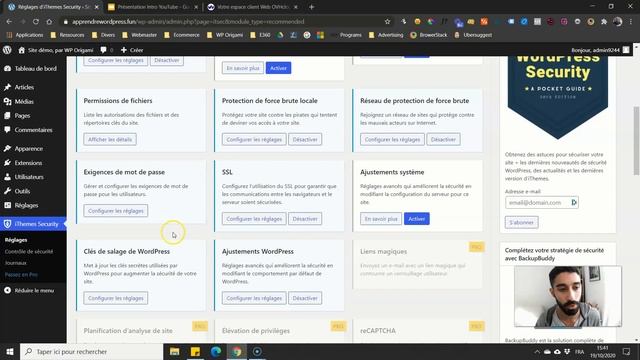Collapse the sidebar with Réduire le menu
Image resolution: width=640 pixels, height=360 pixels.
pyautogui.click(x=30, y=290)
